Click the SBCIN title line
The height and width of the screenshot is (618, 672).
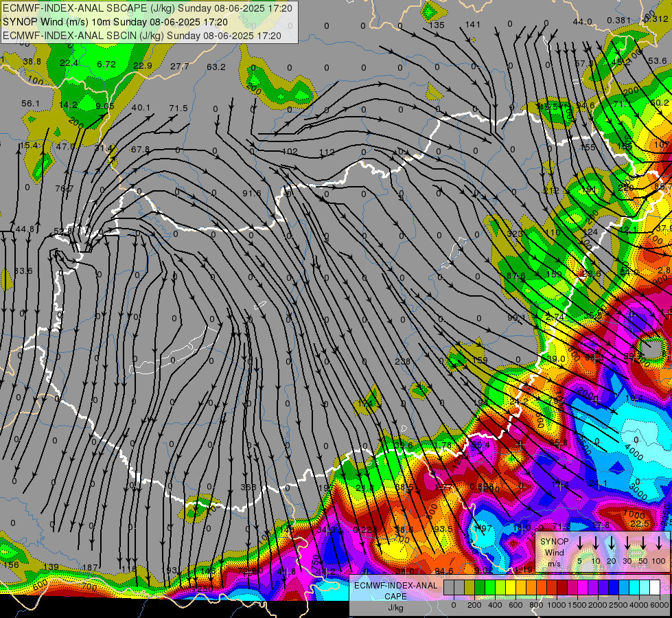[142, 36]
